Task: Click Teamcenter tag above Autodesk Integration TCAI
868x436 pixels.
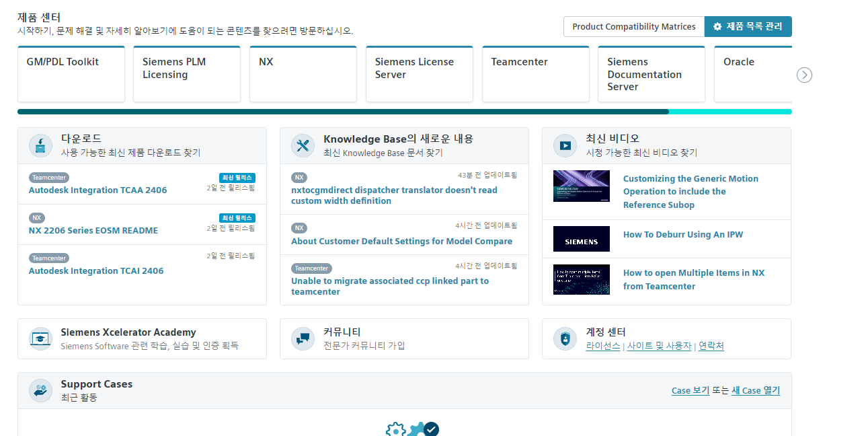Action: point(49,258)
